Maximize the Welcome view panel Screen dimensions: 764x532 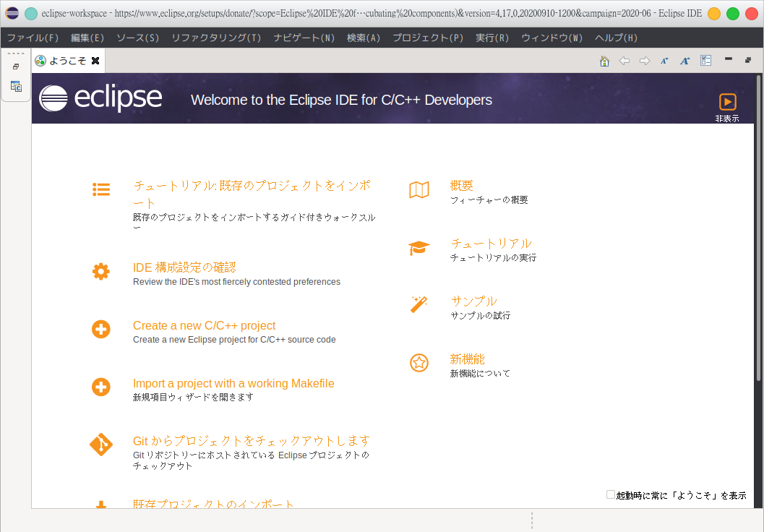748,60
